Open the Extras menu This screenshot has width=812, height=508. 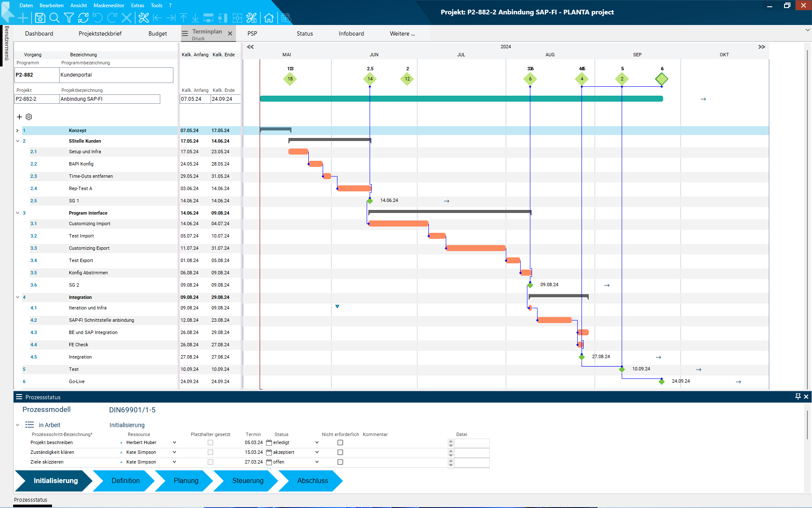point(137,6)
